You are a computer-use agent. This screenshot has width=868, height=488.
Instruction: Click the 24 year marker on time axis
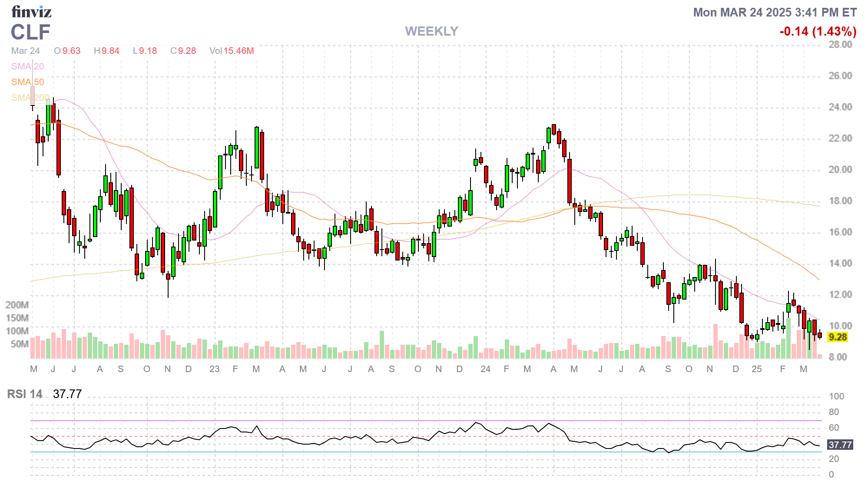[485, 369]
